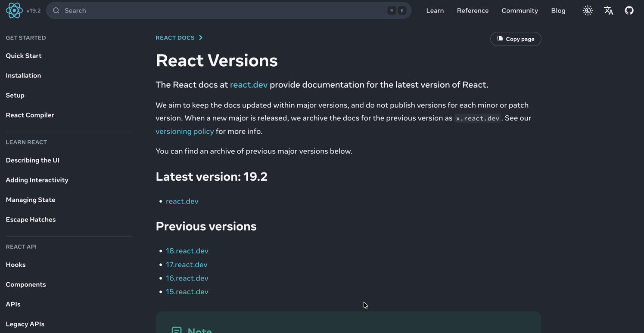
Task: Open the translations language icon
Action: coord(608,10)
